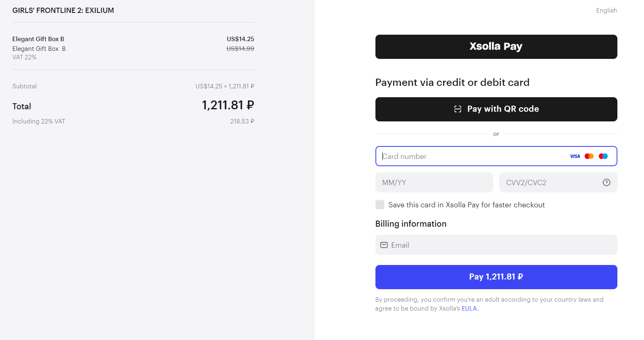
Task: Click the envelope icon in Email field
Action: [x=384, y=245]
